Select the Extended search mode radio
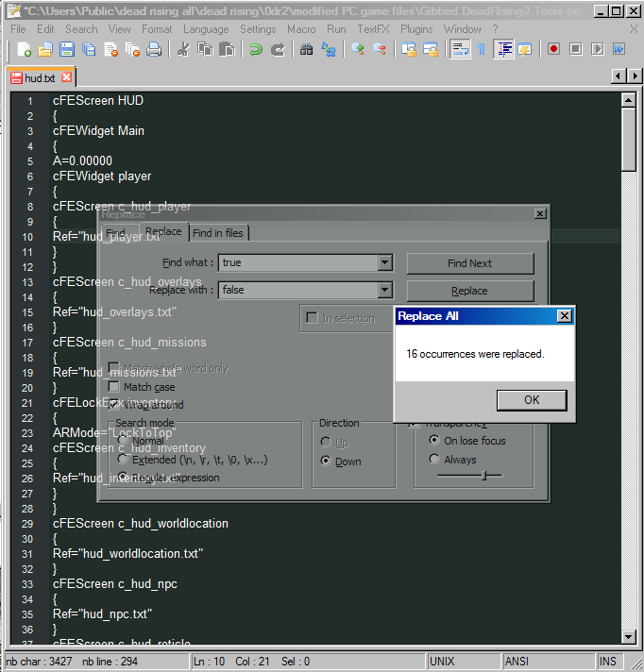This screenshot has width=644, height=672. point(123,459)
